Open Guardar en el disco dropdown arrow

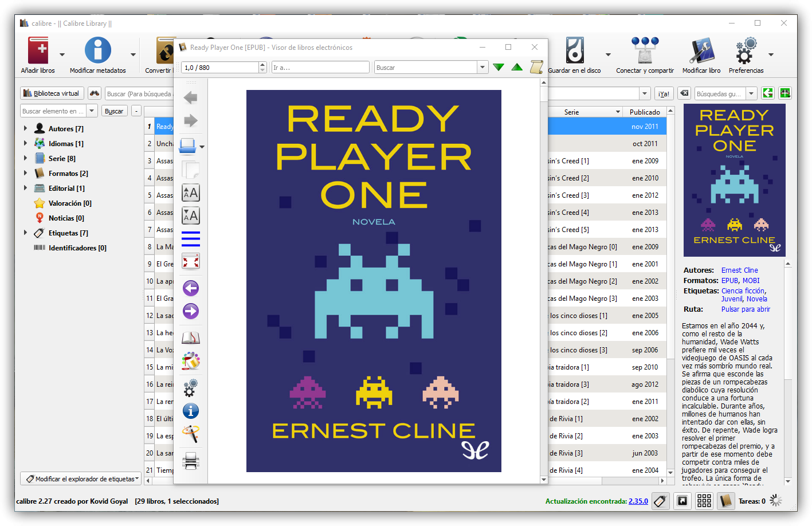click(x=608, y=55)
